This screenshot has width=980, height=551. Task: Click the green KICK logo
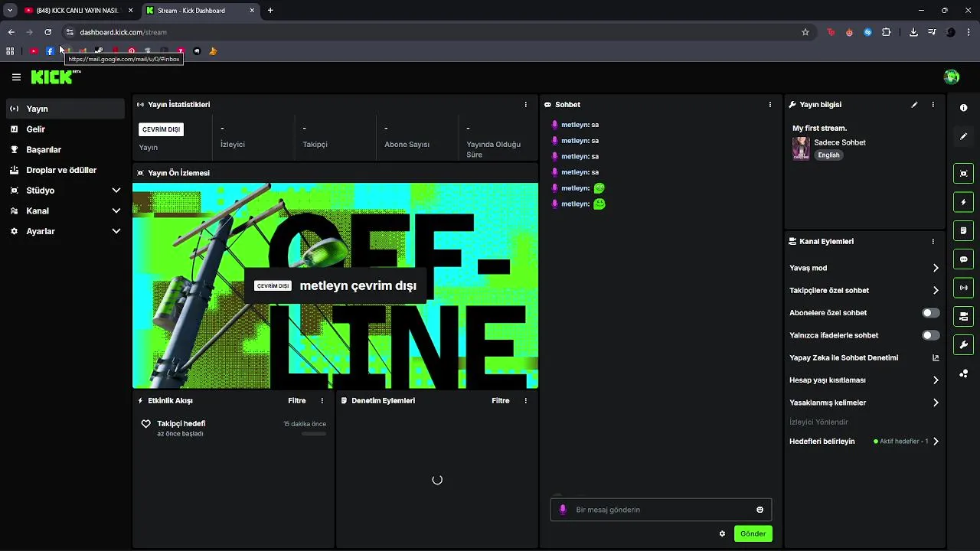point(54,77)
